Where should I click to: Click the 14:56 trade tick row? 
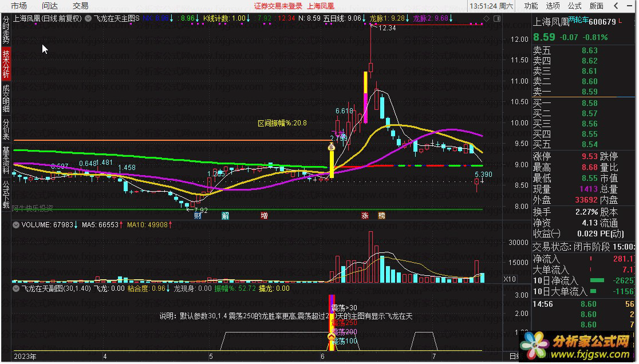pos(583,304)
